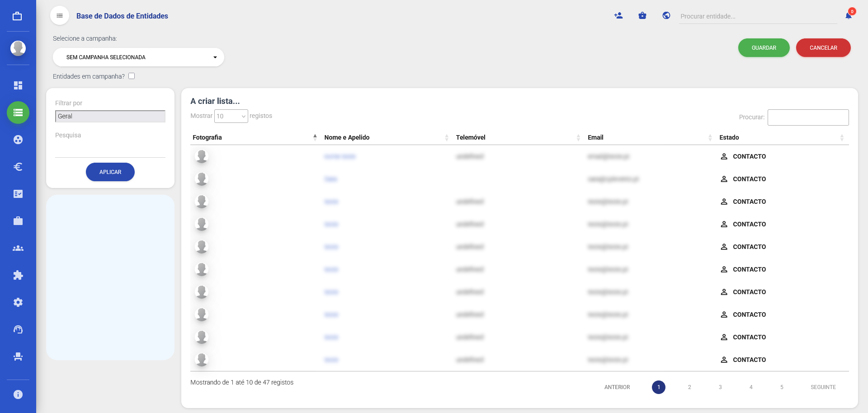Click the euro finance icon in sidebar

coord(18,167)
